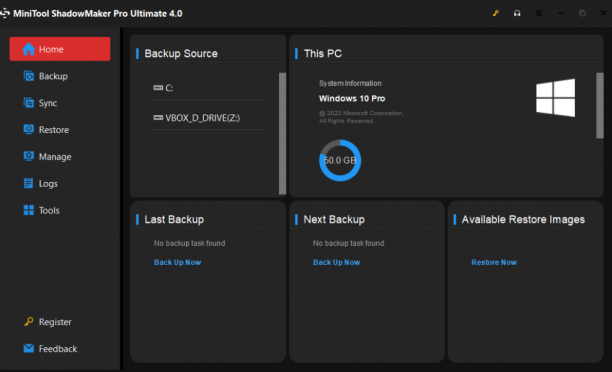Click the This PC panel scrollbar

pyautogui.click(x=600, y=105)
